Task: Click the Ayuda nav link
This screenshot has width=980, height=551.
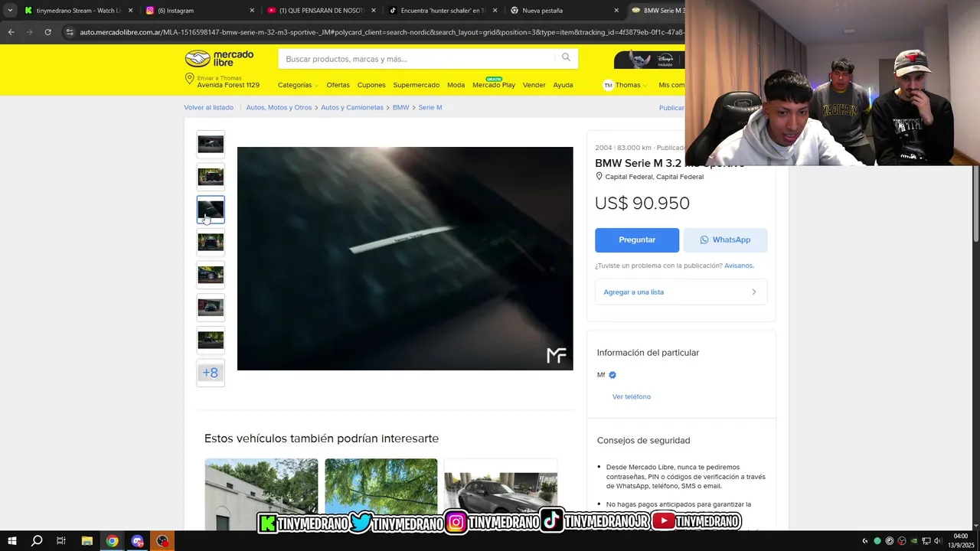Action: [563, 85]
